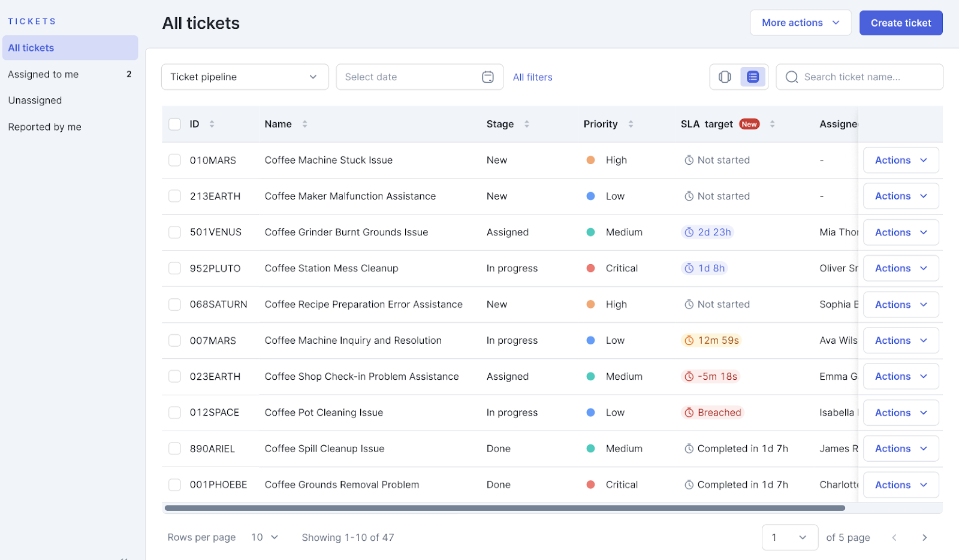Go to next page arrow

coord(924,538)
